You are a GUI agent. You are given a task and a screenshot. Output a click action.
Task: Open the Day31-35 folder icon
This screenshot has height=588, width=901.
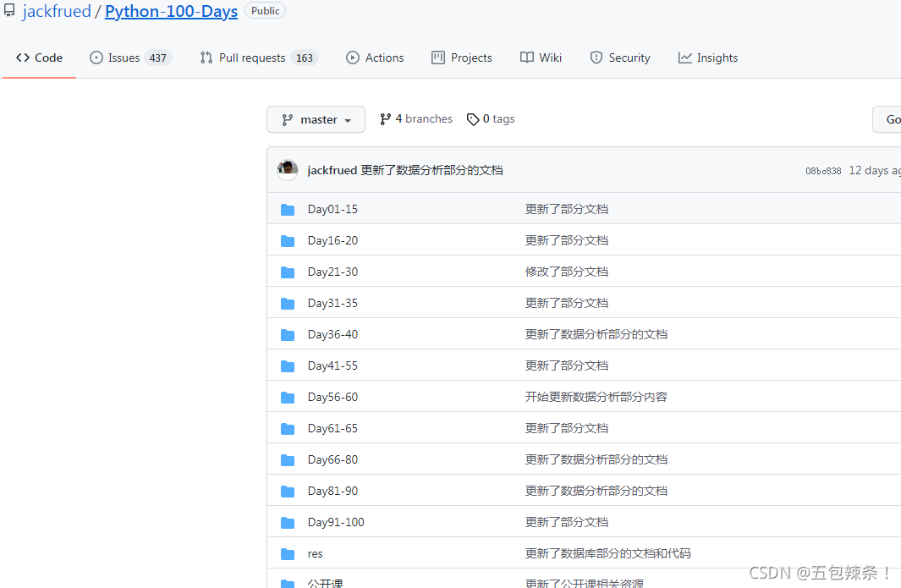288,304
